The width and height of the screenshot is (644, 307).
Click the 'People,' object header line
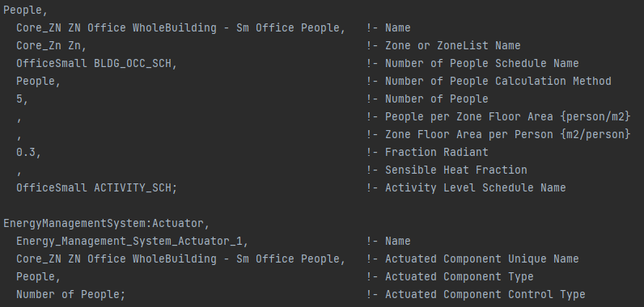(25, 11)
